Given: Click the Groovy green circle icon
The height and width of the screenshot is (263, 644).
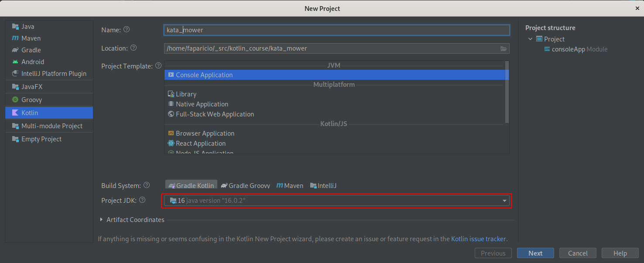Looking at the screenshot, I should point(15,100).
